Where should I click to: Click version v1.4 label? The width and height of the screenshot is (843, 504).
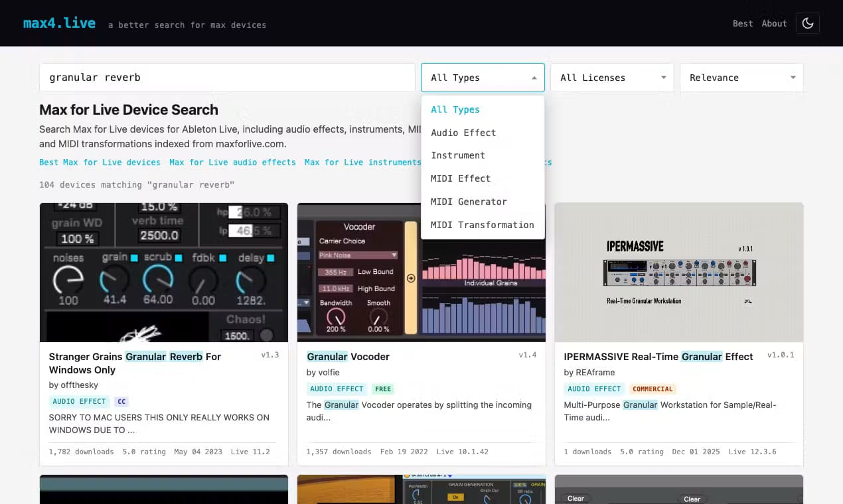point(528,355)
